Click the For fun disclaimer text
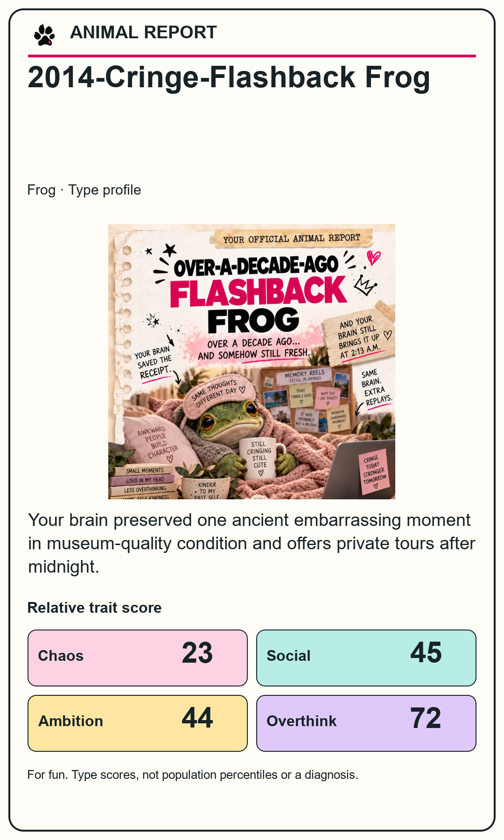This screenshot has height=840, width=504. pos(193,775)
